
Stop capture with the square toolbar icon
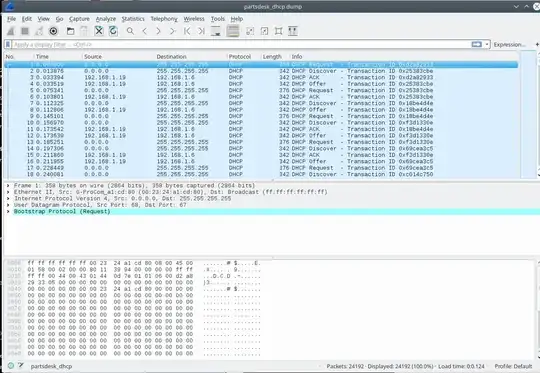click(25, 31)
